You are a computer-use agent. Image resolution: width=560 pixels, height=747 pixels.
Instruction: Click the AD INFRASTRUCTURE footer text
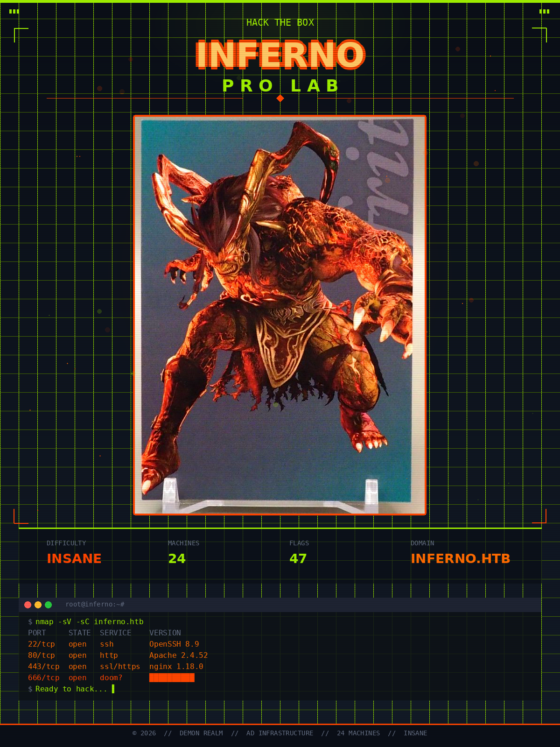click(280, 733)
